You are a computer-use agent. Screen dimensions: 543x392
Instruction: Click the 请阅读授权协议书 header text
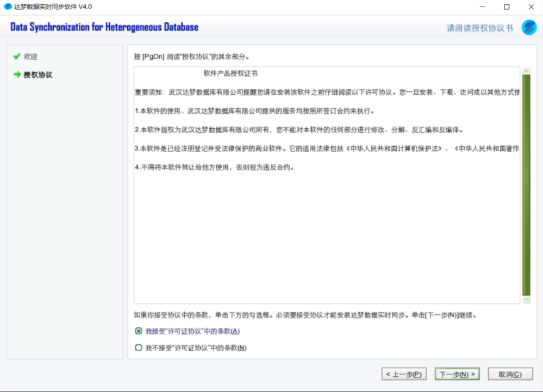[479, 28]
